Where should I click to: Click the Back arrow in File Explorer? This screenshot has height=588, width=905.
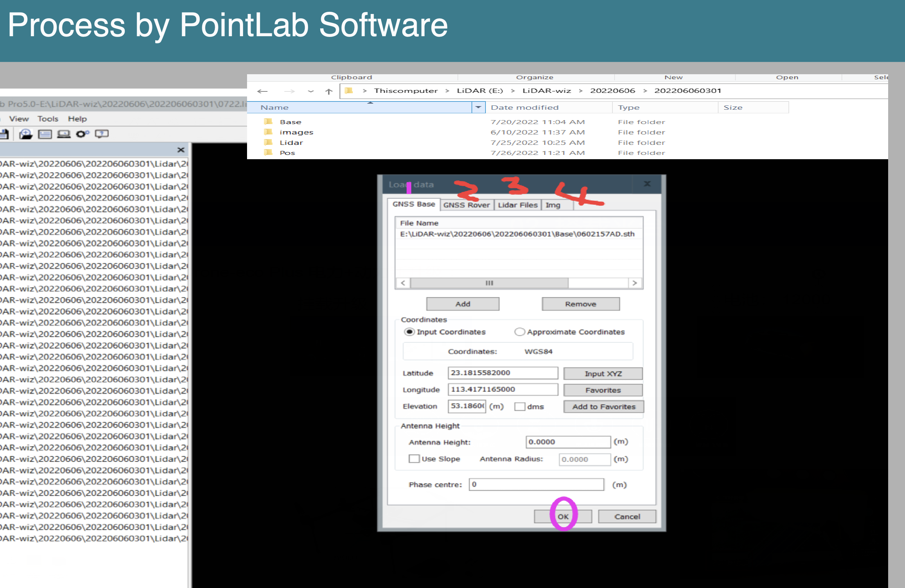pos(262,91)
